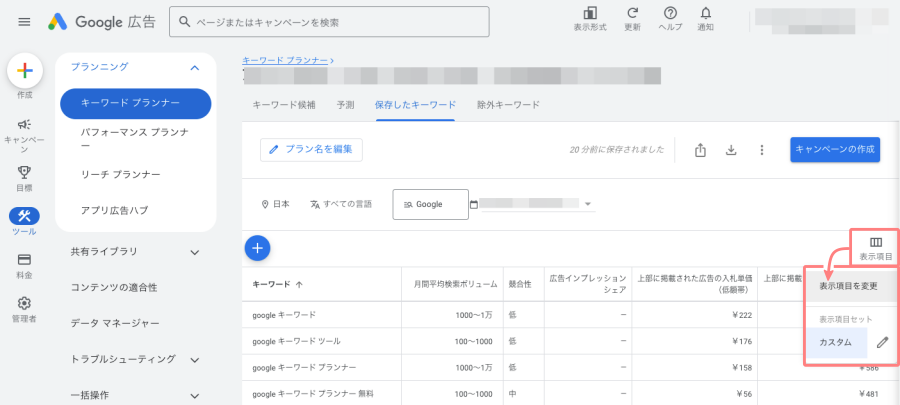Image resolution: width=900 pixels, height=405 pixels.
Task: Click 'google キーワード プランナー 無料' keyword
Action: pyautogui.click(x=314, y=394)
